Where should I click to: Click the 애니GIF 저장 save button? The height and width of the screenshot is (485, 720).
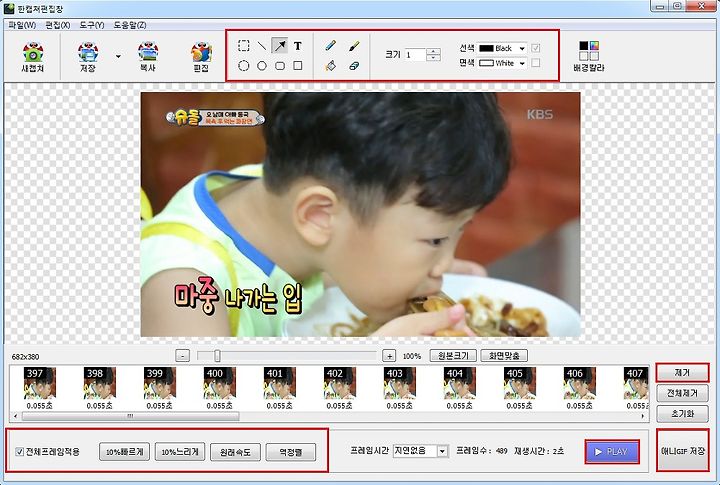coord(682,451)
